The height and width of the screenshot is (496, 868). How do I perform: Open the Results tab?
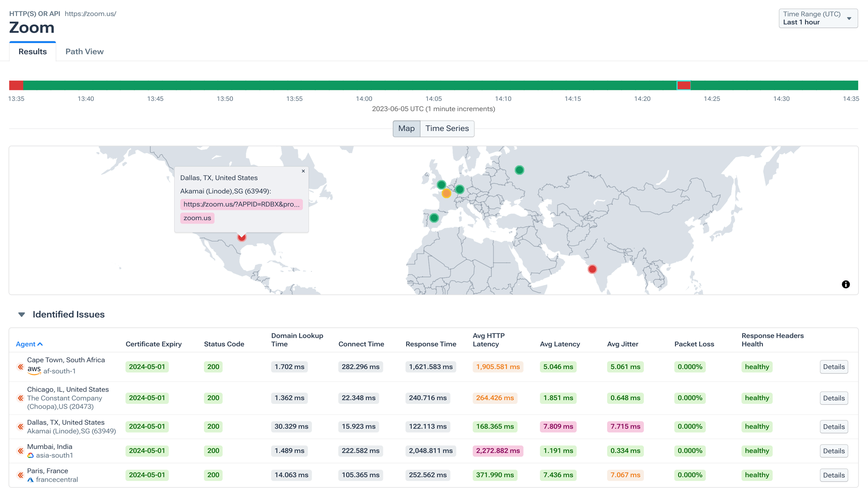pos(32,51)
